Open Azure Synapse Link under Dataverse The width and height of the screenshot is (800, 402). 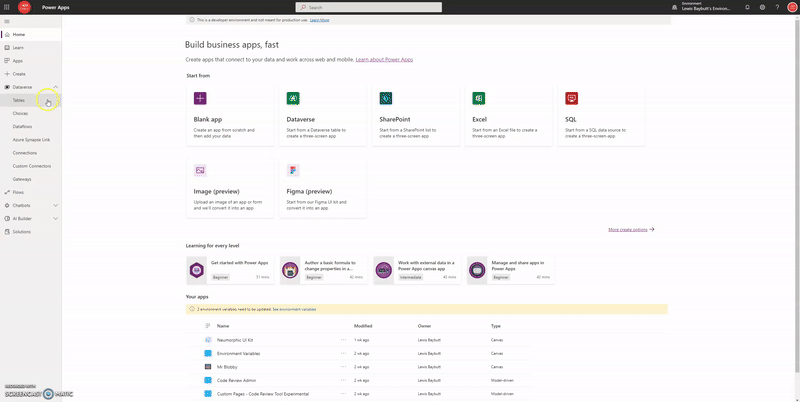[31, 140]
